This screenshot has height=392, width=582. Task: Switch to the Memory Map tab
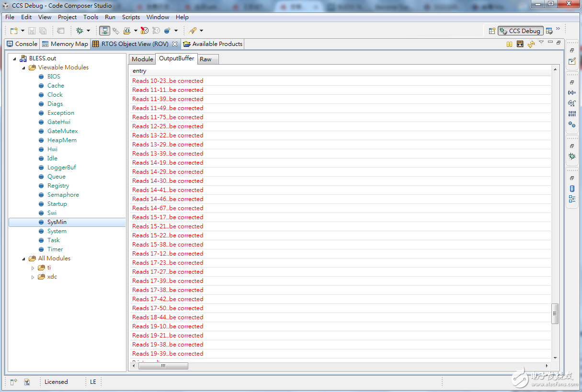65,44
